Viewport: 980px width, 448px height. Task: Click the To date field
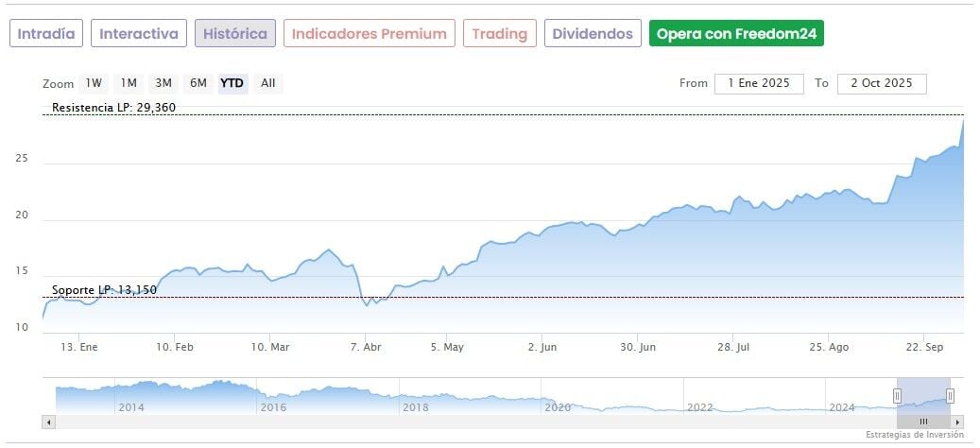pos(882,83)
